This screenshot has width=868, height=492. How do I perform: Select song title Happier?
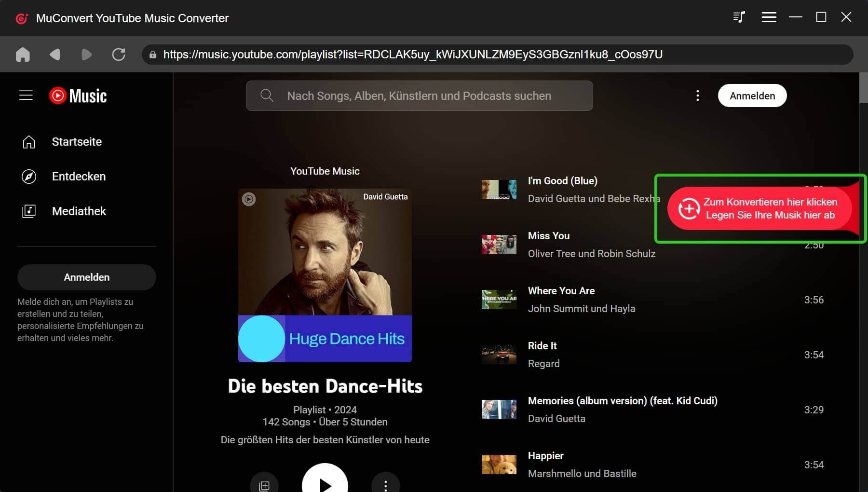pyautogui.click(x=545, y=456)
